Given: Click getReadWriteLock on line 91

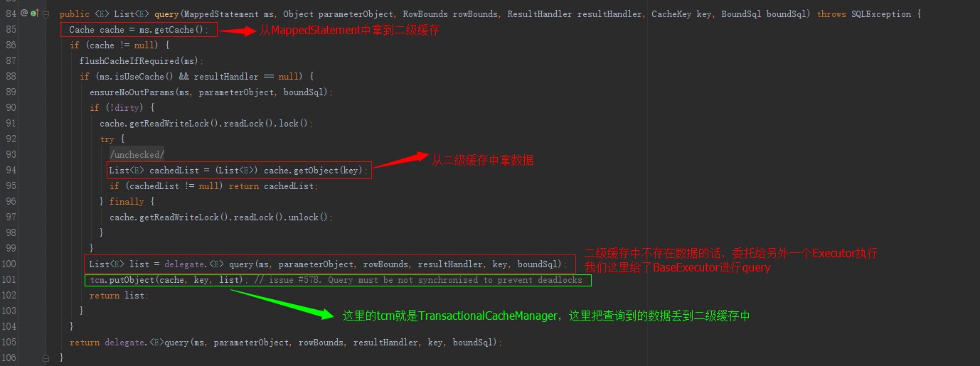Looking at the screenshot, I should click(169, 124).
